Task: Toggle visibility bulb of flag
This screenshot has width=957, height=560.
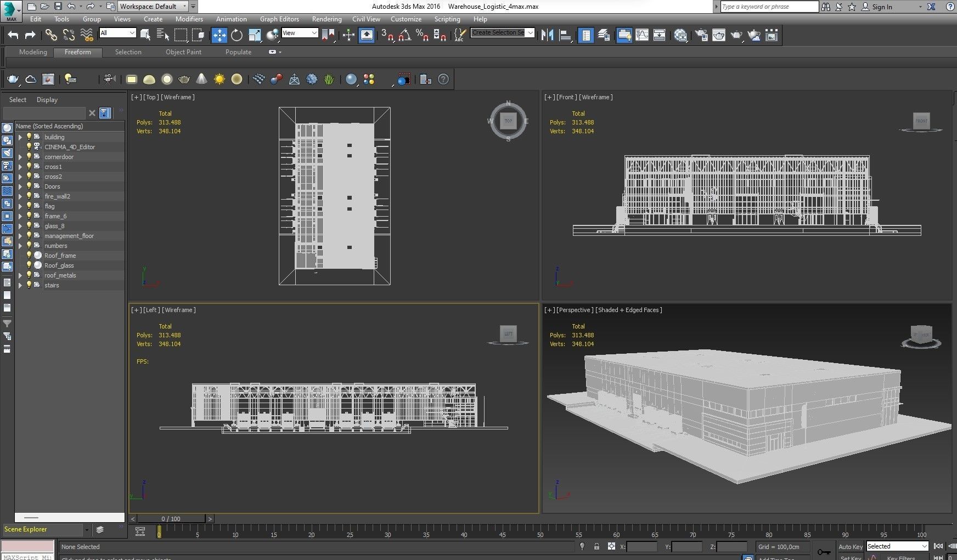Action: 29,206
